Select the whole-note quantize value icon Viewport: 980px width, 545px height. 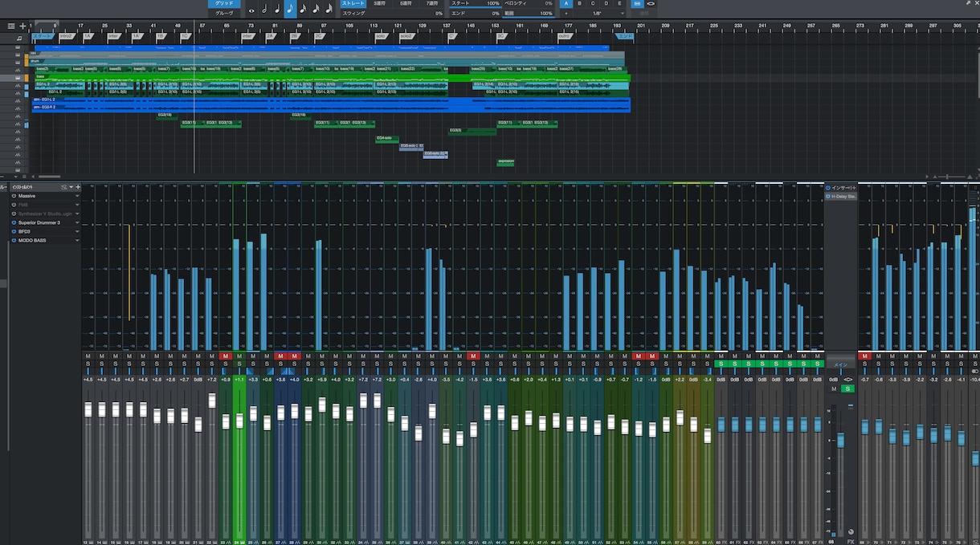tap(251, 10)
